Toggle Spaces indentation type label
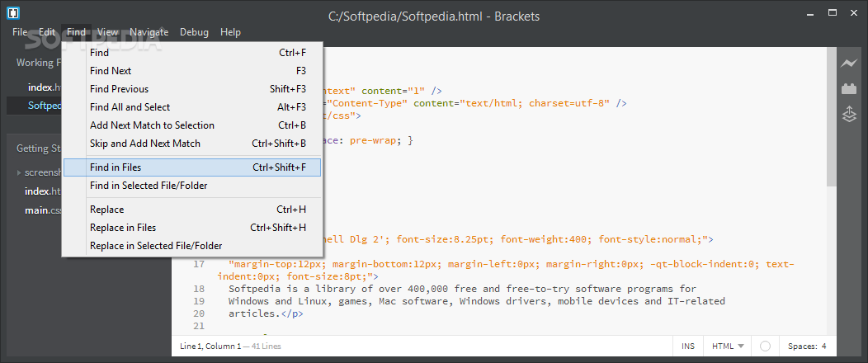 coord(802,346)
